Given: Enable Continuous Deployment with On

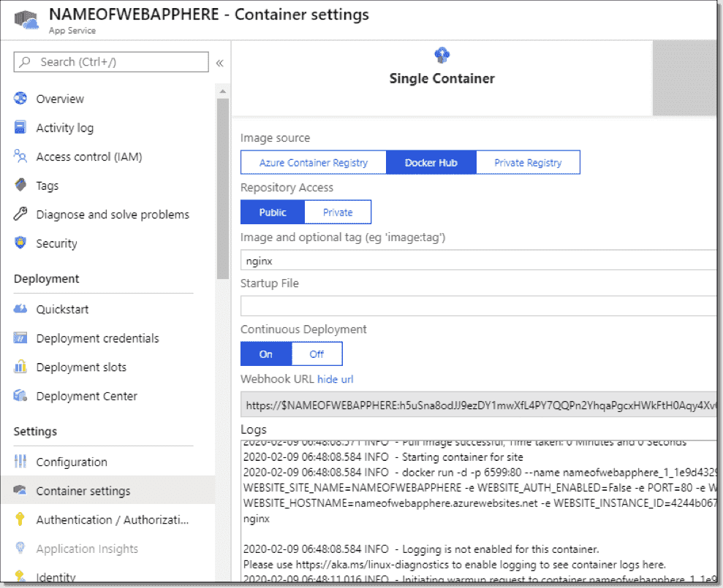Looking at the screenshot, I should click(265, 354).
